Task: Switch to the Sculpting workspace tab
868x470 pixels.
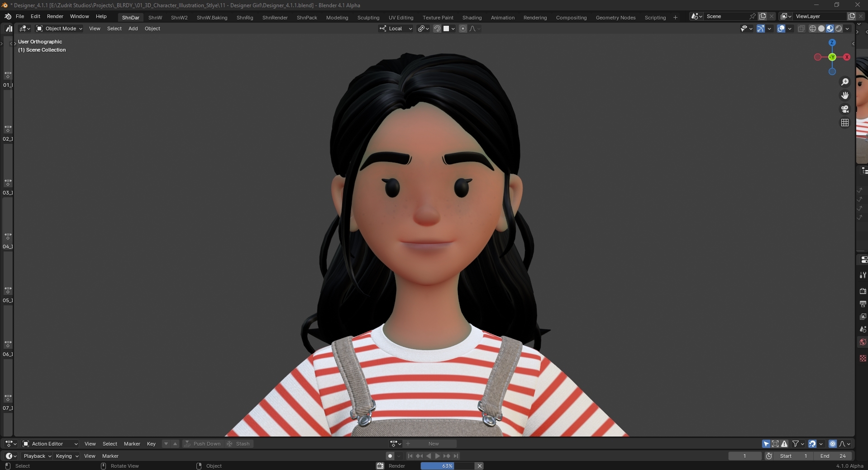Action: pos(368,18)
